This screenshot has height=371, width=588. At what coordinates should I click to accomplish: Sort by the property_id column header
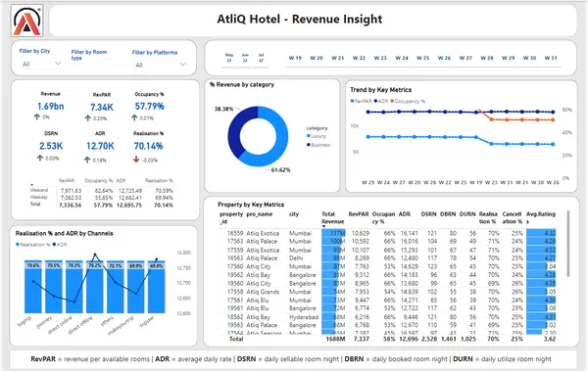click(x=231, y=217)
